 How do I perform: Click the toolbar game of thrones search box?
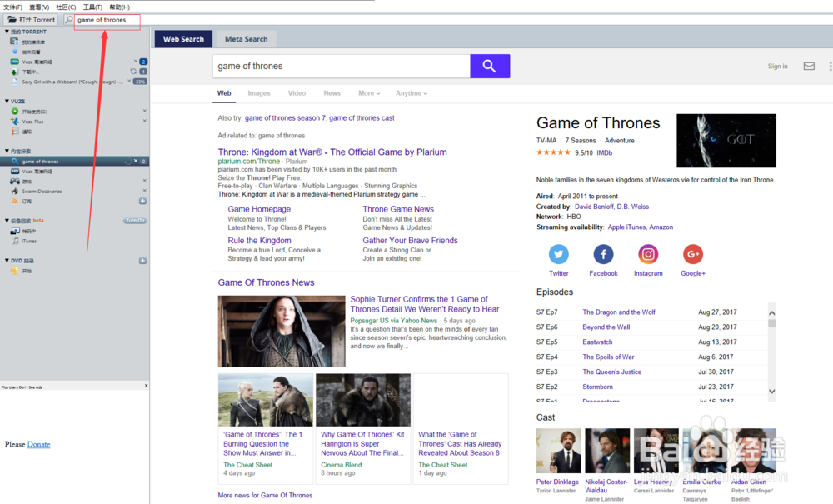click(107, 20)
